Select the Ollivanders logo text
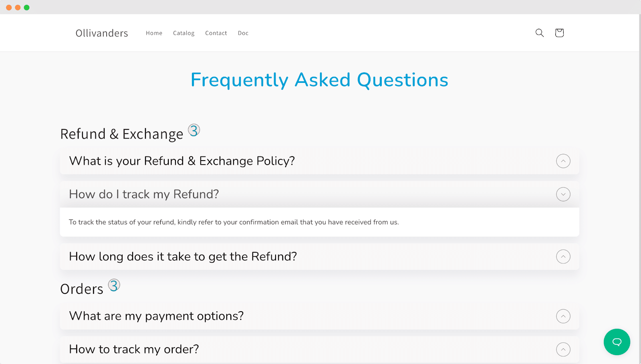Image resolution: width=641 pixels, height=364 pixels. point(101,33)
